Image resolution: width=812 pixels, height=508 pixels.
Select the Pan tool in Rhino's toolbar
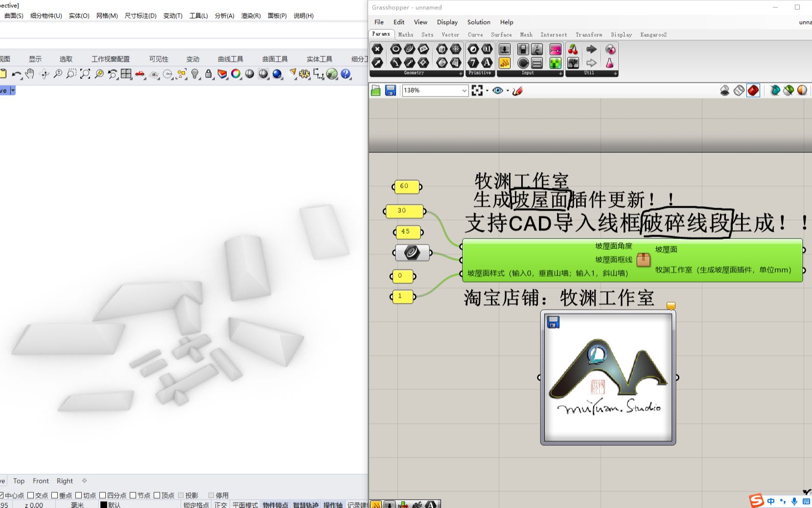pyautogui.click(x=30, y=73)
